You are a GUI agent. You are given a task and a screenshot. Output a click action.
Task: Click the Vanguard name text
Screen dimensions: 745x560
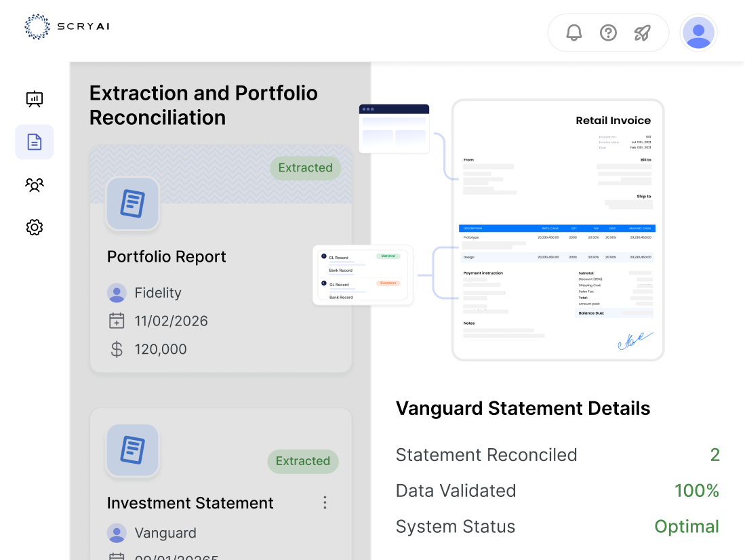pyautogui.click(x=165, y=533)
